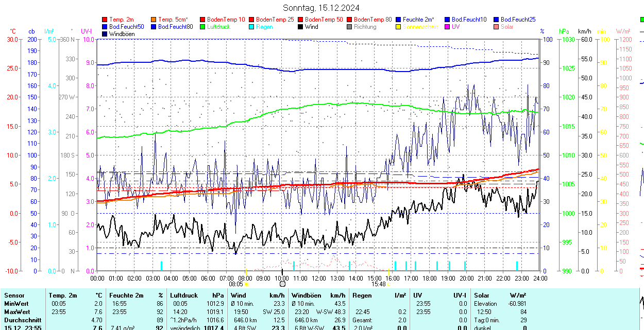Select the Windböen column header in table
This screenshot has width=644, height=330.
(306, 296)
